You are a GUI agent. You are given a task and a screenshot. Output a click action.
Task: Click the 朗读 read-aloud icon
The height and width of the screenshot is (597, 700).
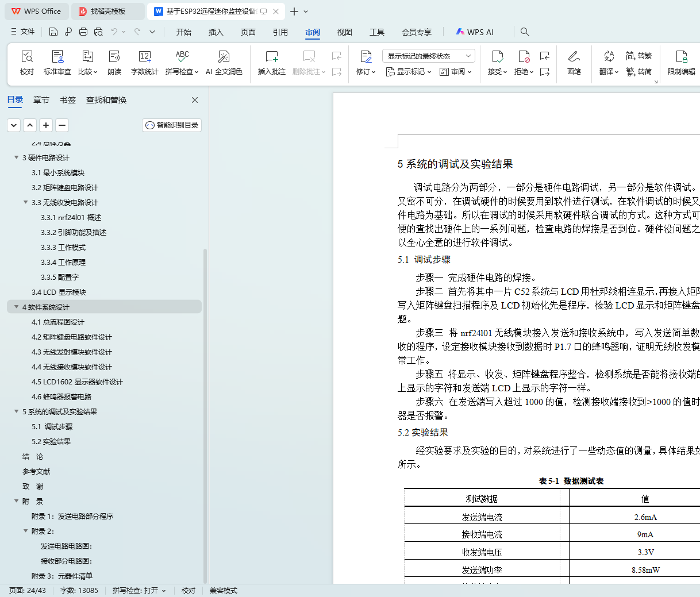(x=114, y=56)
